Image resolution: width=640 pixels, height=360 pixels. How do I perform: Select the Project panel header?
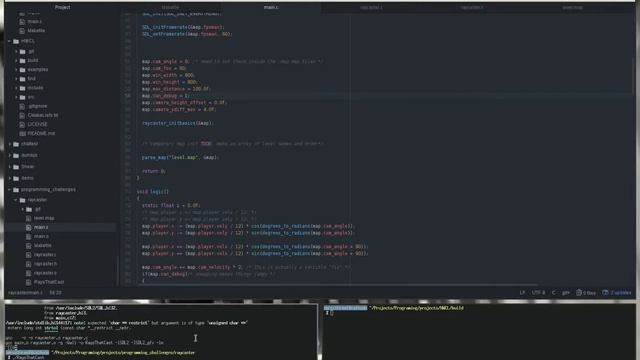[62, 7]
